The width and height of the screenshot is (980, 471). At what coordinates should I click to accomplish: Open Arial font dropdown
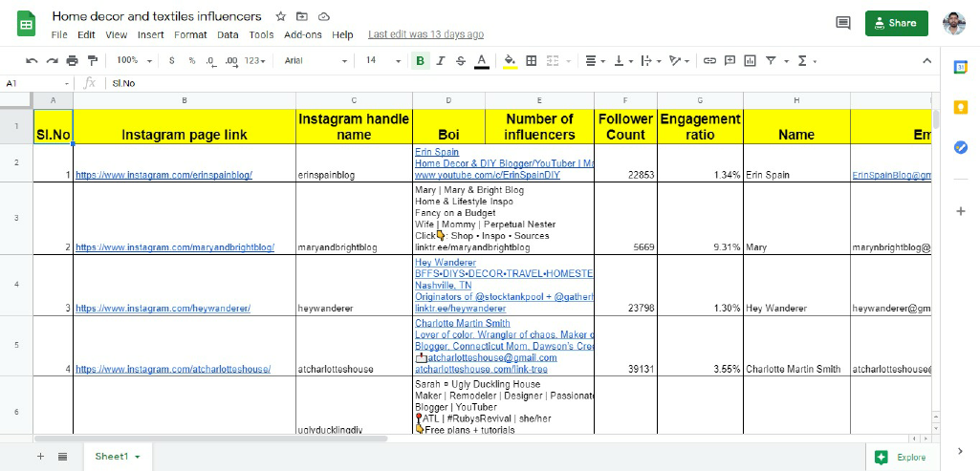coord(316,60)
